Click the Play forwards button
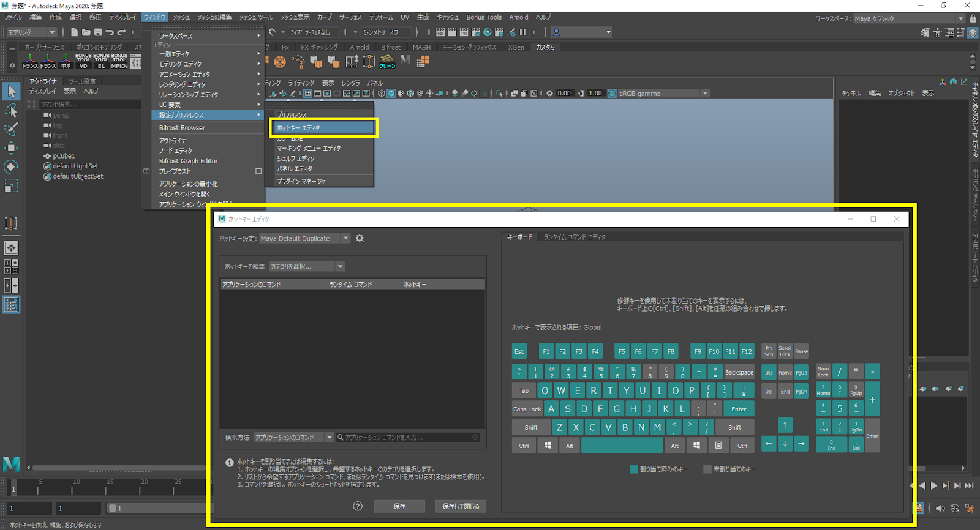Image resolution: width=980 pixels, height=530 pixels. (x=933, y=485)
